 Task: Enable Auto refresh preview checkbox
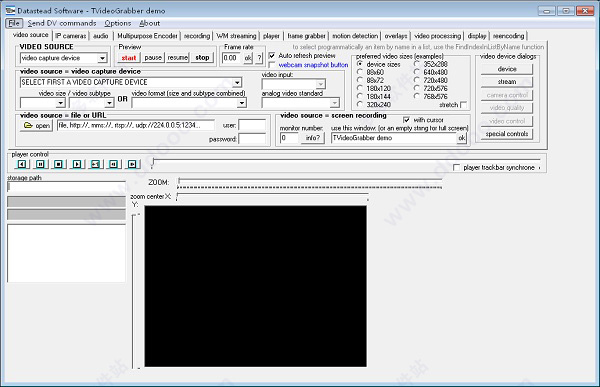tap(272, 56)
